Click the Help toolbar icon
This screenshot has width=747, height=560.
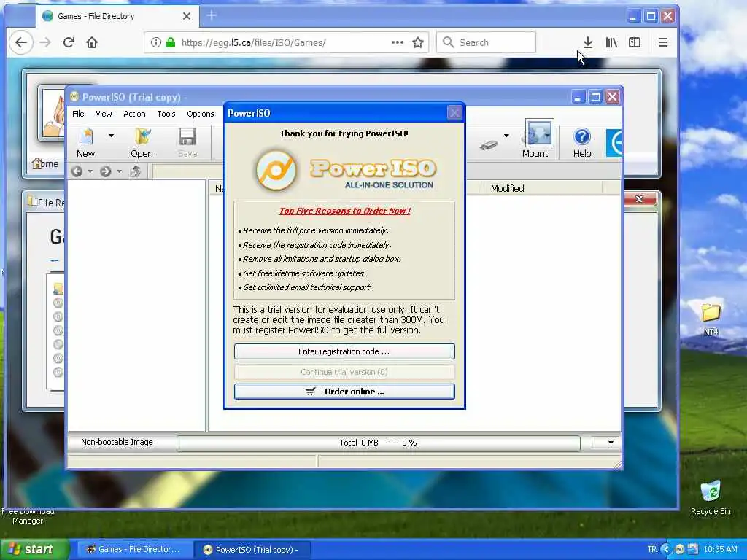(581, 142)
